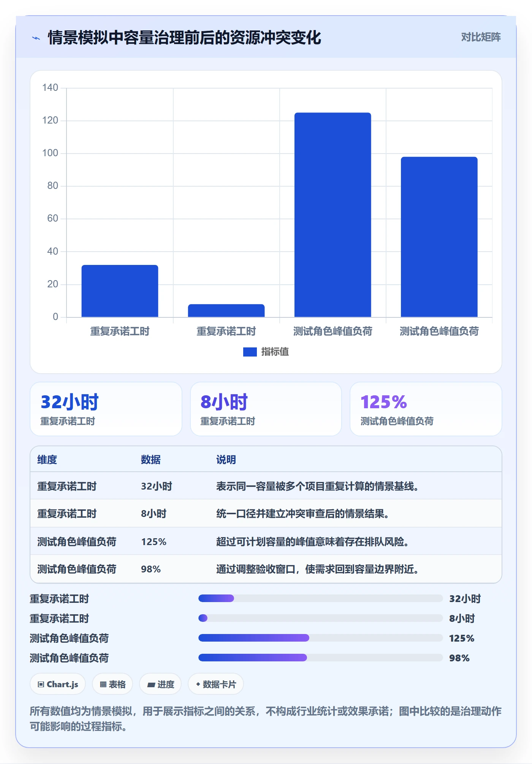Click the tallest chart bar at 125

tap(332, 215)
